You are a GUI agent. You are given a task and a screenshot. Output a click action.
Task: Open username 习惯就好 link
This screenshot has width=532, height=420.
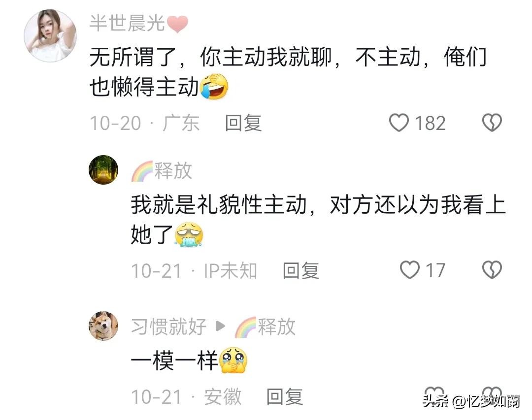point(168,326)
